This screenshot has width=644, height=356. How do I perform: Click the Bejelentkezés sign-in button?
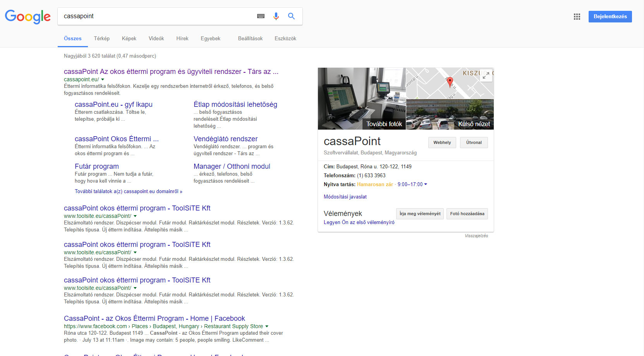pos(610,17)
